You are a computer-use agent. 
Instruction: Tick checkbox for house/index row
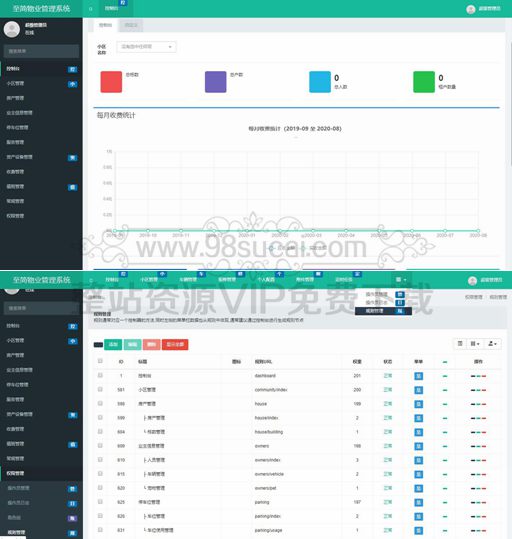click(x=100, y=418)
